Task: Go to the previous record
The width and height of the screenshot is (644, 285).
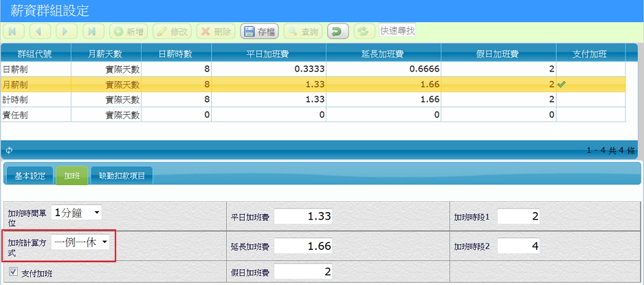Action: click(40, 32)
